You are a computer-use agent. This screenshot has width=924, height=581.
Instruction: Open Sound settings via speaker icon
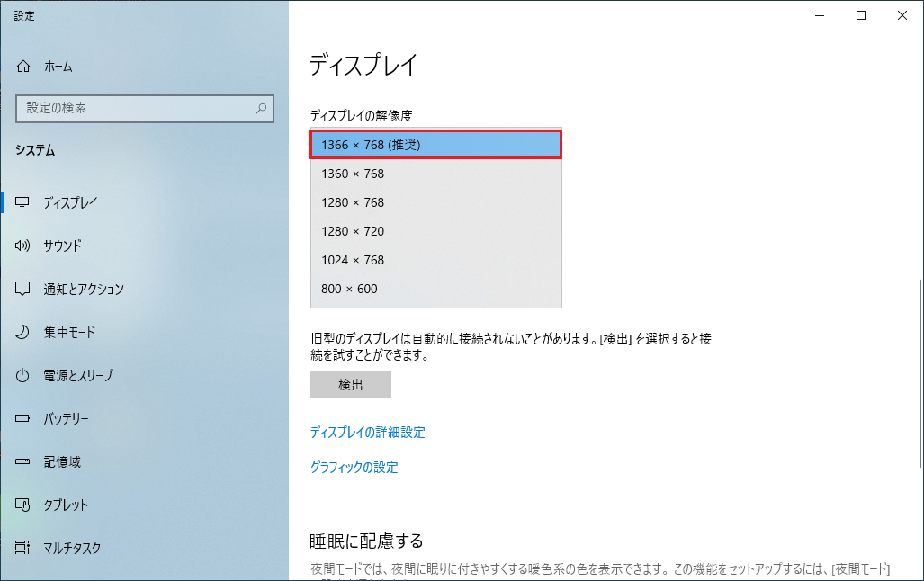[x=24, y=246]
